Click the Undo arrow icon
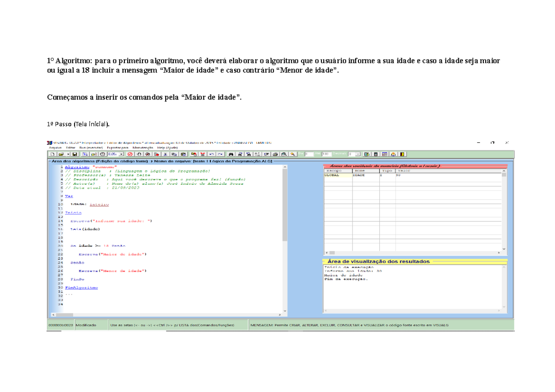The width and height of the screenshot is (555, 392). (x=212, y=154)
